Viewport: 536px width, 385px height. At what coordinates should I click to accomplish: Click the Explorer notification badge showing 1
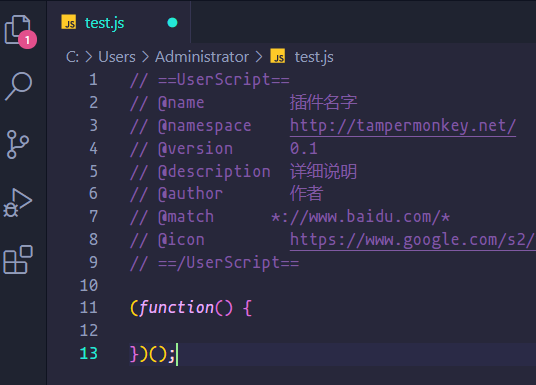tap(27, 40)
